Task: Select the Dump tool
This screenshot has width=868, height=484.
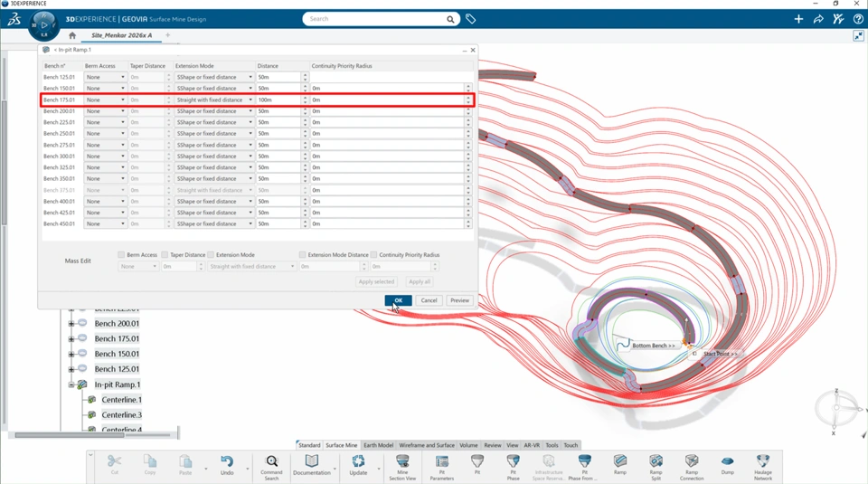Action: click(x=727, y=464)
